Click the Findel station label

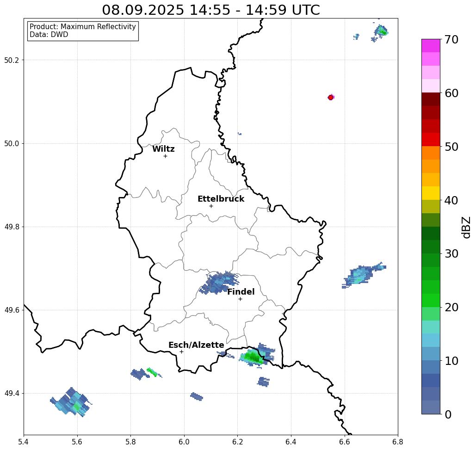[241, 292]
